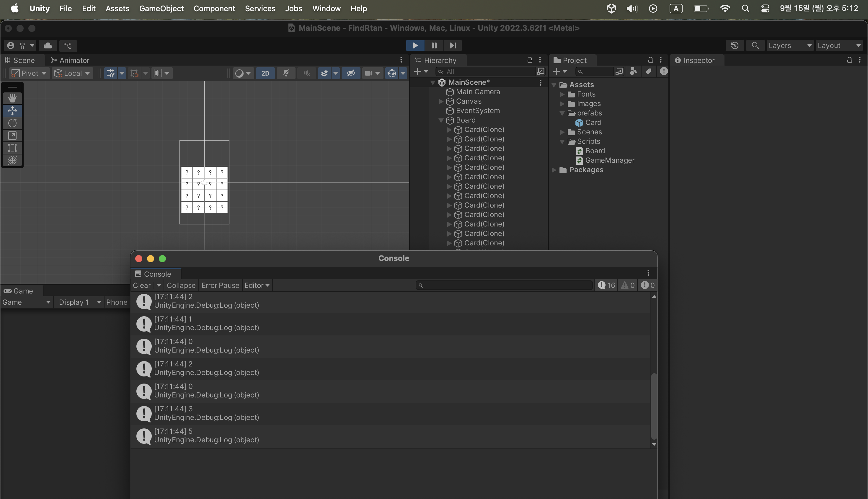The image size is (868, 499).
Task: Collapse the Board object in Hierarchy
Action: click(x=441, y=120)
